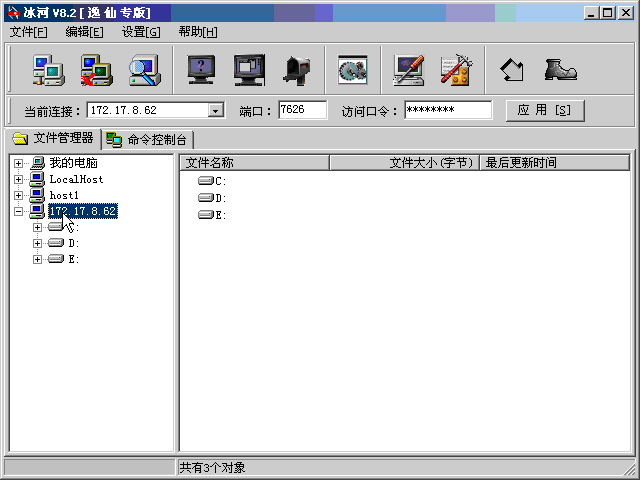This screenshot has width=640, height=480.
Task: Click the 端口 field showing 7626
Action: click(303, 110)
